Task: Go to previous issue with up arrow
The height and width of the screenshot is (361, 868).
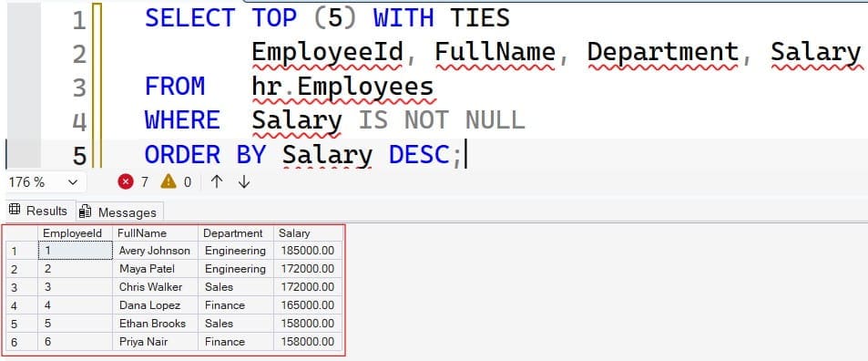Action: [217, 181]
